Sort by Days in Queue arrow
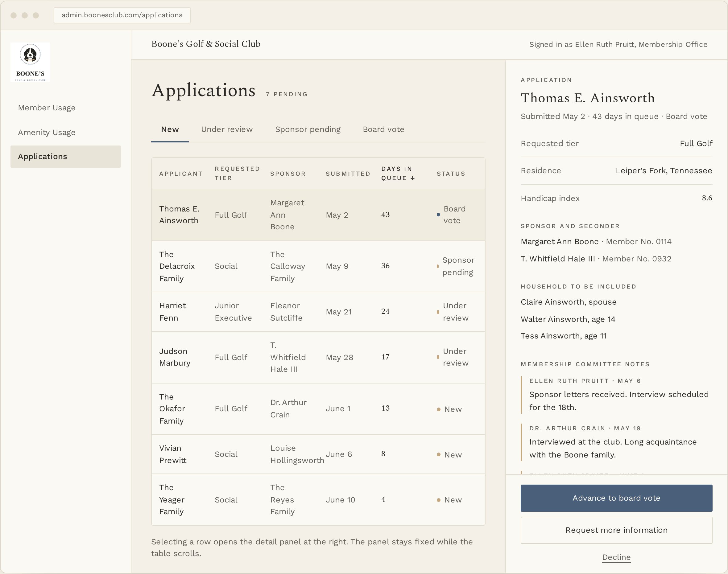Image resolution: width=728 pixels, height=574 pixels. pyautogui.click(x=413, y=178)
